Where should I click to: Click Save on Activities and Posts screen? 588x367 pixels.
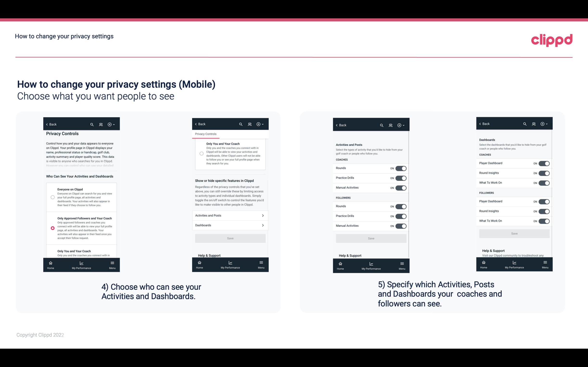pyautogui.click(x=371, y=238)
